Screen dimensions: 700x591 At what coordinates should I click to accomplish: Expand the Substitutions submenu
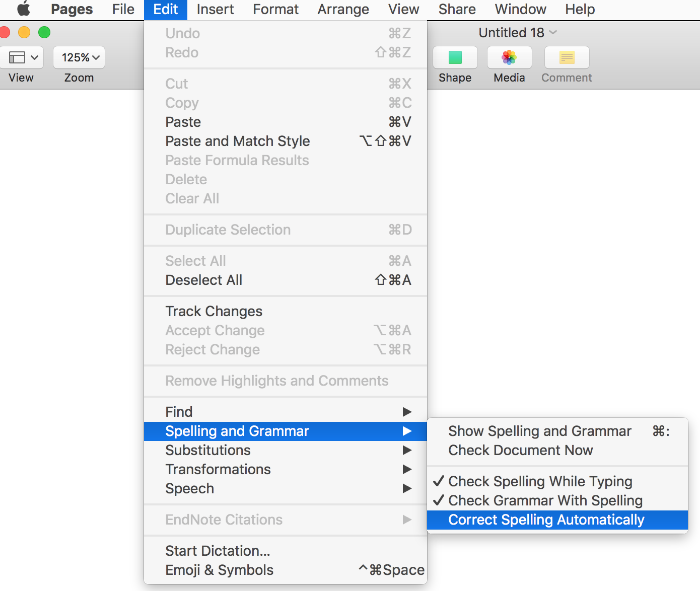[286, 450]
